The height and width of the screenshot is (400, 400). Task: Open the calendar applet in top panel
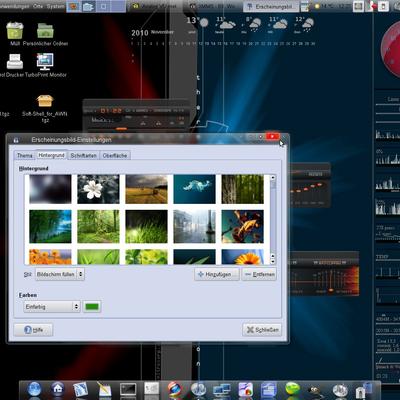[x=304, y=6]
